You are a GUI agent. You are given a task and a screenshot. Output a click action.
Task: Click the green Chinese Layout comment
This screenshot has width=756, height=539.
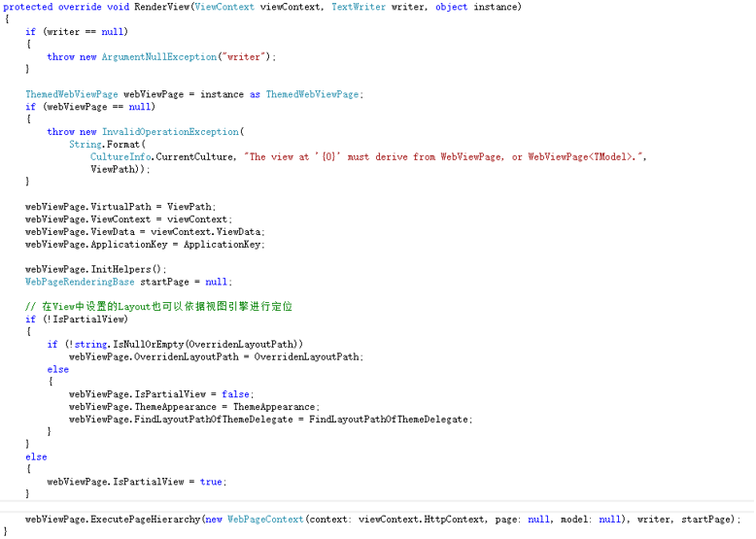pos(158,306)
